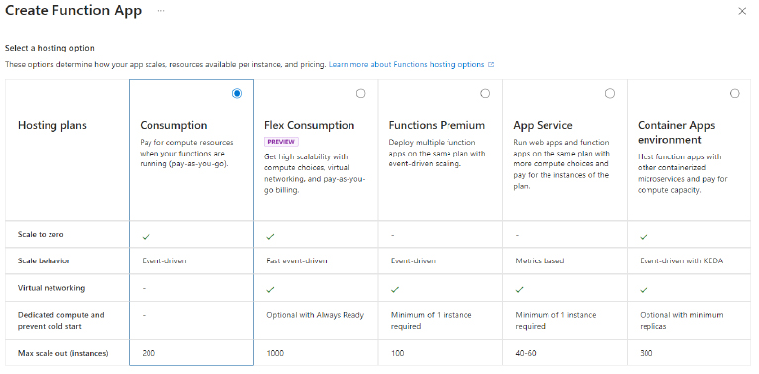
Task: Click the App Service plan description text
Action: [x=562, y=164]
